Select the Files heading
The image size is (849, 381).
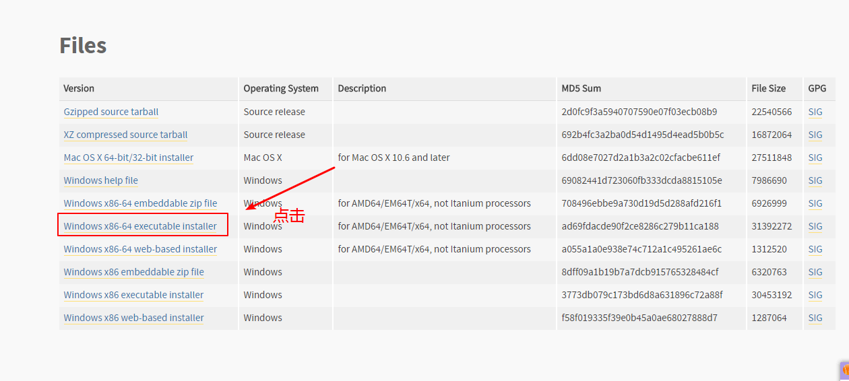click(x=83, y=45)
